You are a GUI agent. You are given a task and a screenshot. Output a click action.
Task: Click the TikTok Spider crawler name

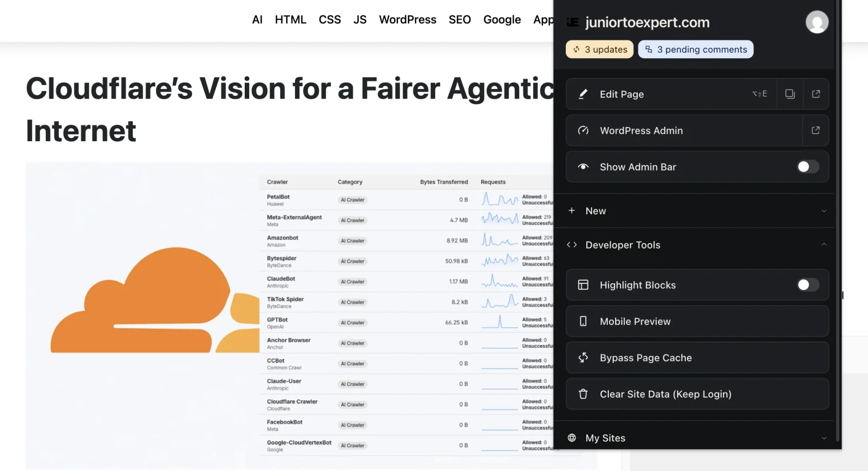pyautogui.click(x=285, y=299)
